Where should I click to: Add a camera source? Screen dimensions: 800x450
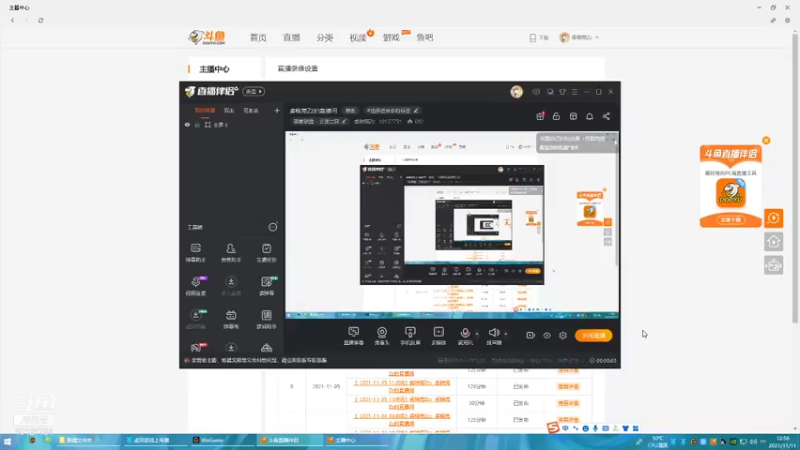pos(382,336)
